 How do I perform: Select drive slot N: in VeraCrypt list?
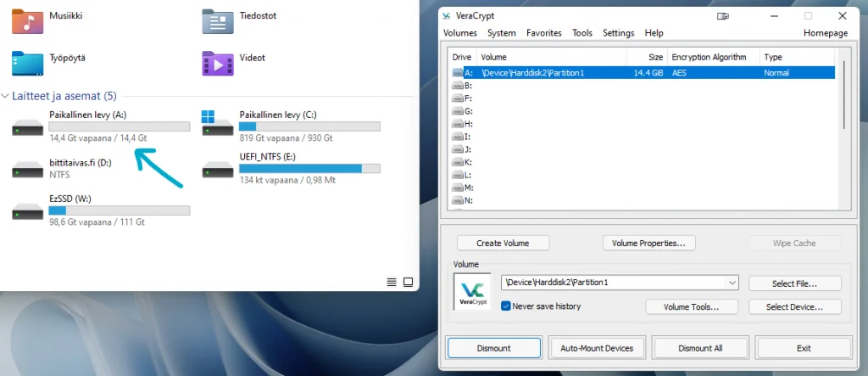(462, 200)
